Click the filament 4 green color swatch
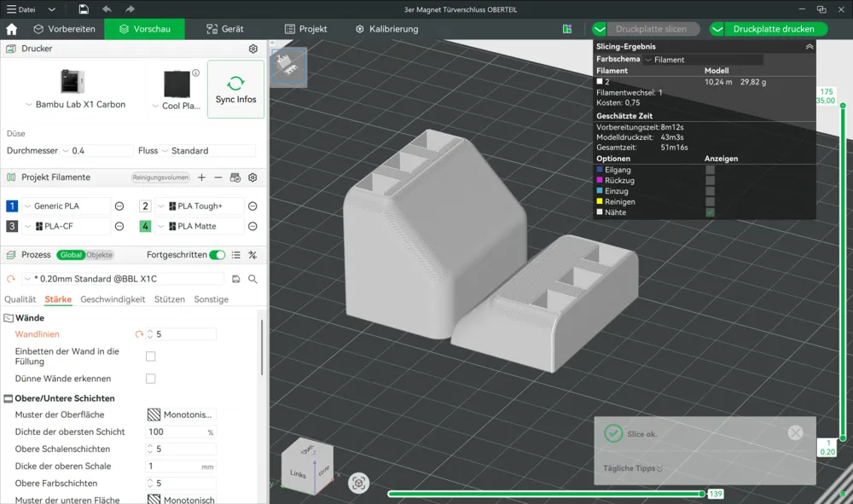Screen dimensions: 853x504 click(145, 227)
